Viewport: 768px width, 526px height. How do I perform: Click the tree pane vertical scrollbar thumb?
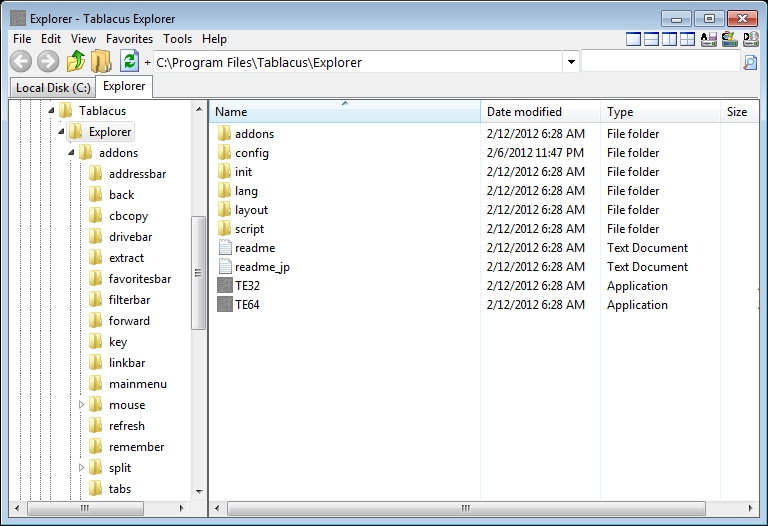[x=198, y=273]
